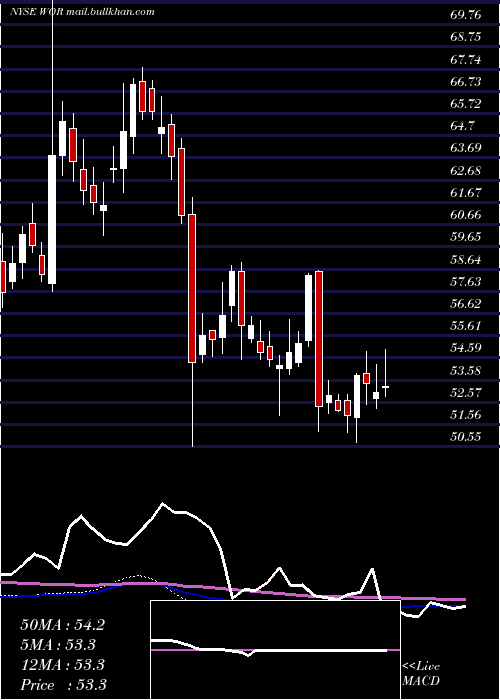Click the 50MA : 54.2 readout
The height and width of the screenshot is (700, 500).
point(62,625)
